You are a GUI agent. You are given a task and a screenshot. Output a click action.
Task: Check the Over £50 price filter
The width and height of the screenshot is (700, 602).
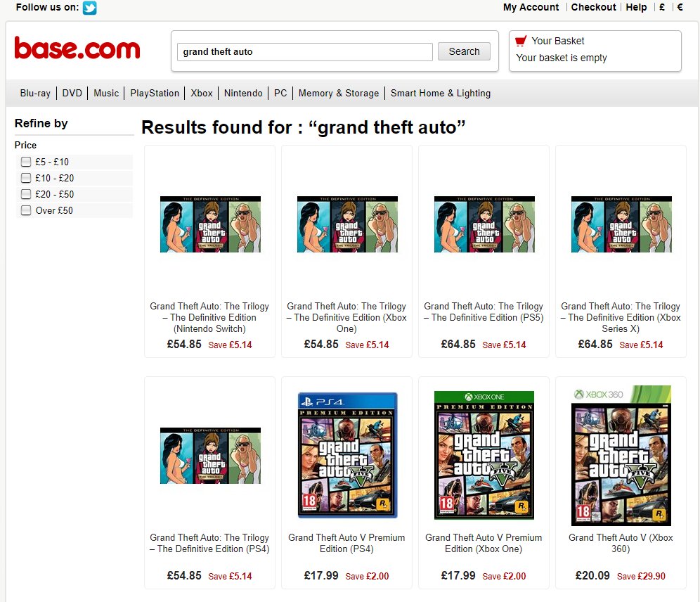pyautogui.click(x=26, y=210)
